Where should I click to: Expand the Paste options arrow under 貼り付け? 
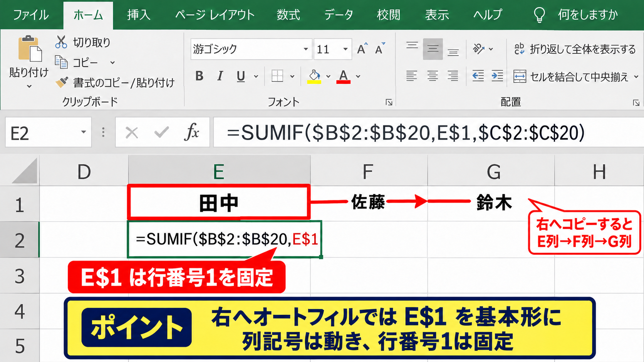[x=29, y=86]
